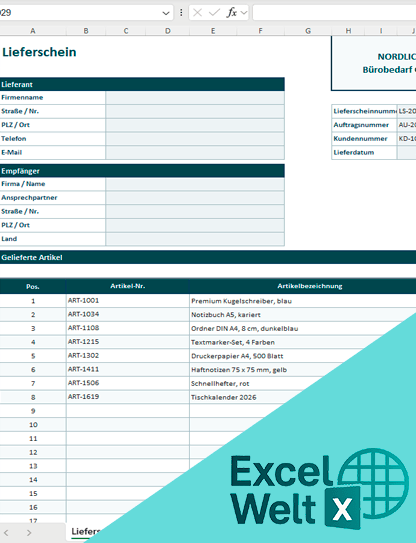Image resolution: width=416 pixels, height=543 pixels.
Task: Select column H header
Action: 348,31
